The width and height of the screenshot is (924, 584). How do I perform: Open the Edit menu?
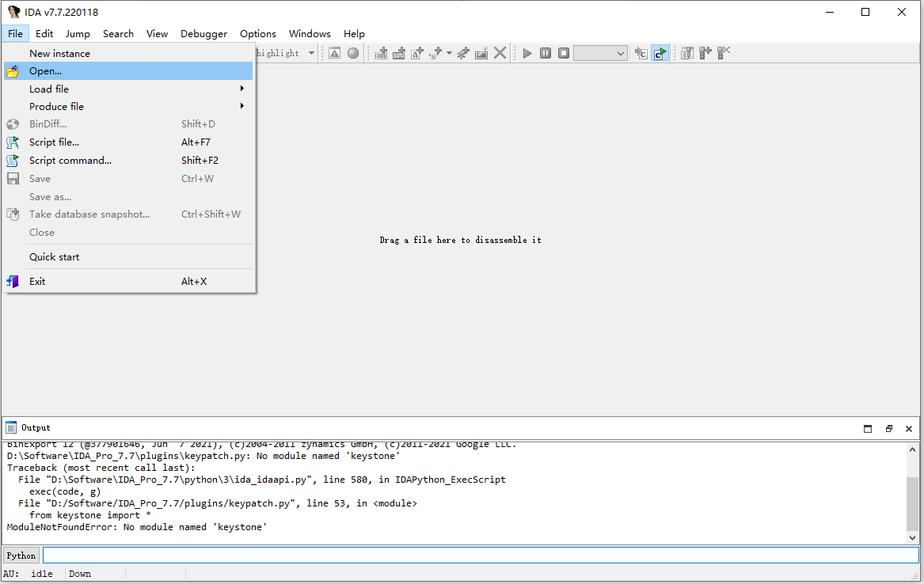44,33
